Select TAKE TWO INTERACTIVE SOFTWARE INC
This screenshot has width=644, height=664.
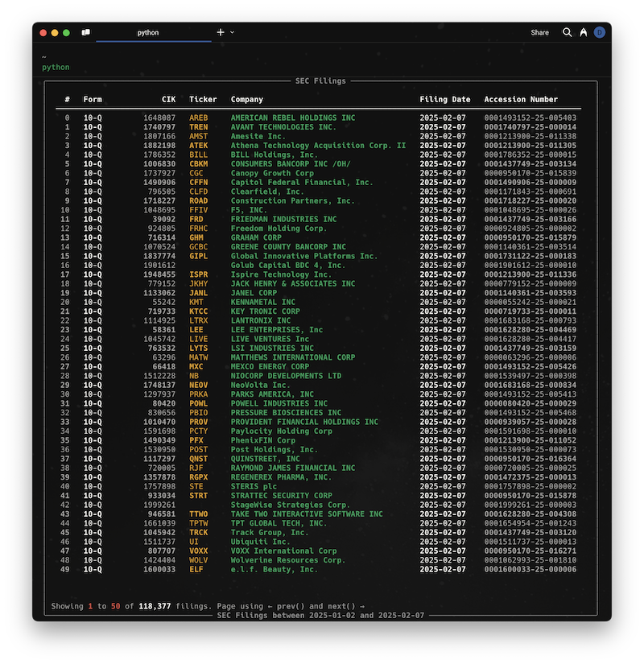(307, 513)
